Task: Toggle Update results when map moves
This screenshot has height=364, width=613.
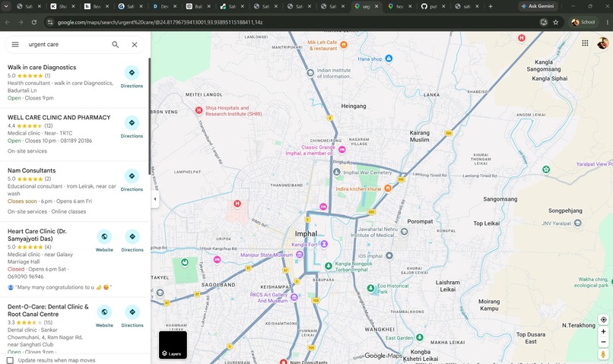Action: tap(10, 360)
